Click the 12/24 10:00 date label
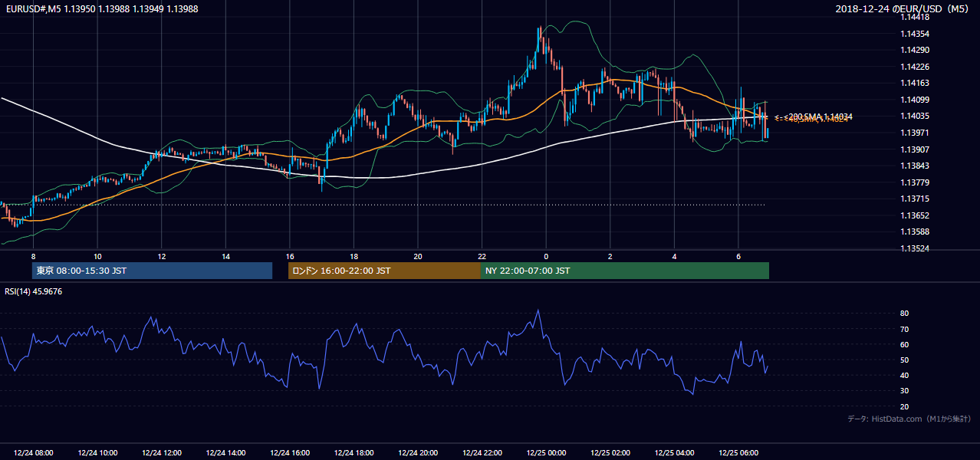 [x=97, y=453]
